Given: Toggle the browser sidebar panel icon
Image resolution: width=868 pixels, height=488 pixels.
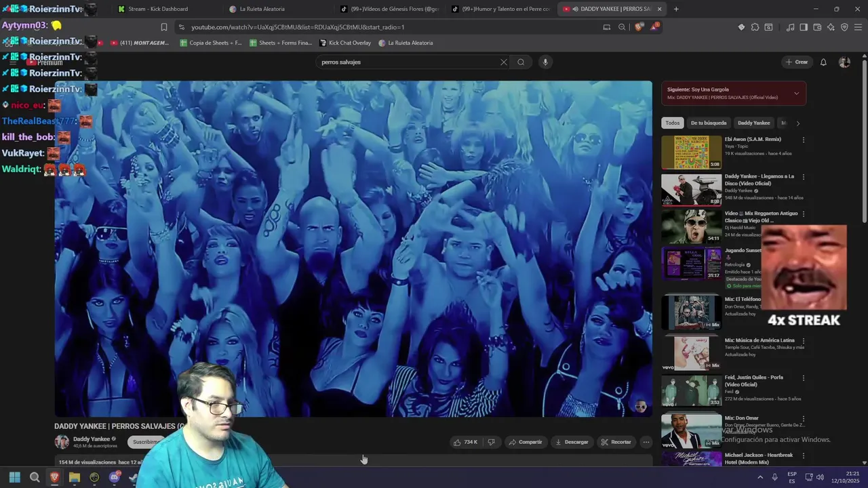Looking at the screenshot, I should pyautogui.click(x=804, y=27).
